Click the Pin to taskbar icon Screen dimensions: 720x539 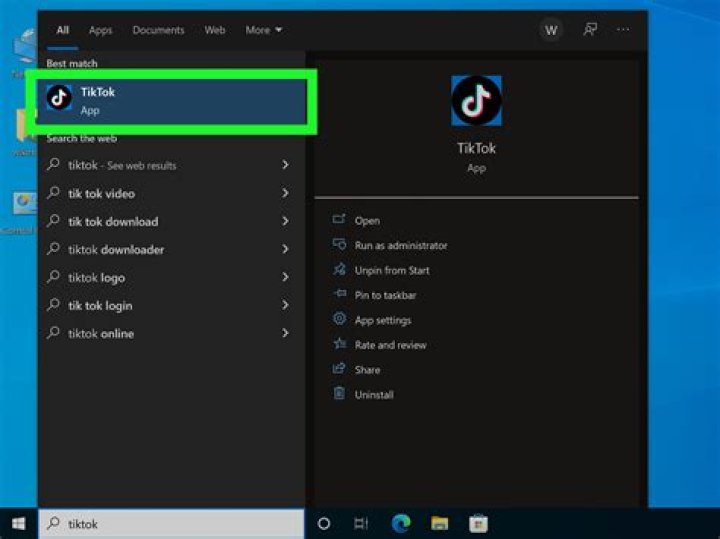[340, 293]
